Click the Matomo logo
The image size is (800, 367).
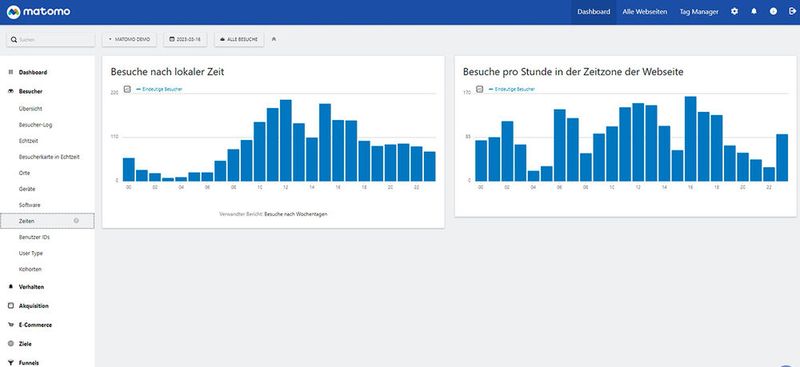tap(39, 12)
